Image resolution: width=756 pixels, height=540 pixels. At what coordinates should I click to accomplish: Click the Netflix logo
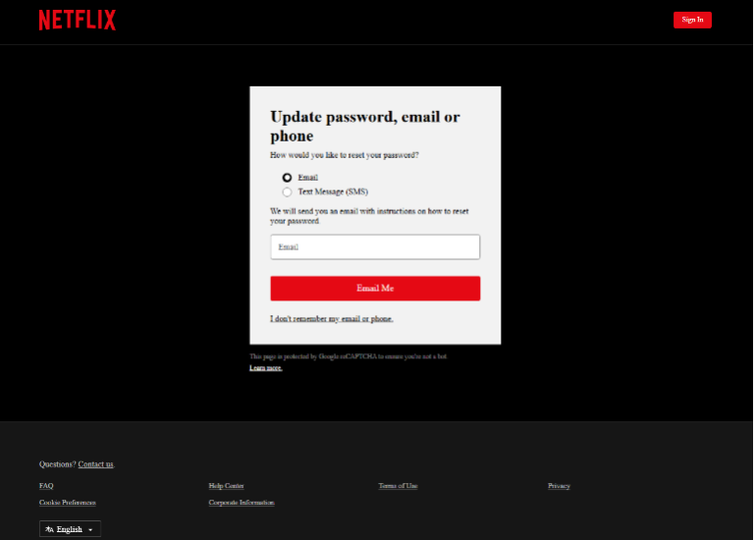pyautogui.click(x=78, y=21)
